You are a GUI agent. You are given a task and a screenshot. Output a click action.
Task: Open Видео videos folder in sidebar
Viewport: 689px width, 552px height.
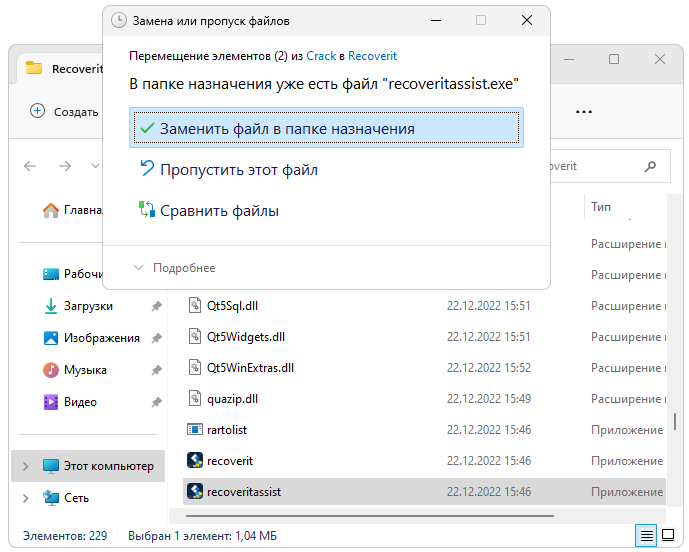[70, 402]
